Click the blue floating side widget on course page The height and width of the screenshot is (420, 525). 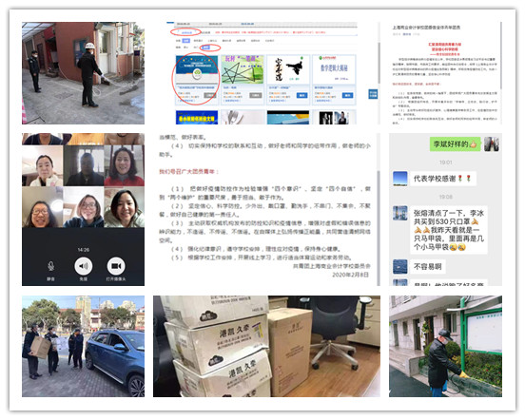pos(373,94)
